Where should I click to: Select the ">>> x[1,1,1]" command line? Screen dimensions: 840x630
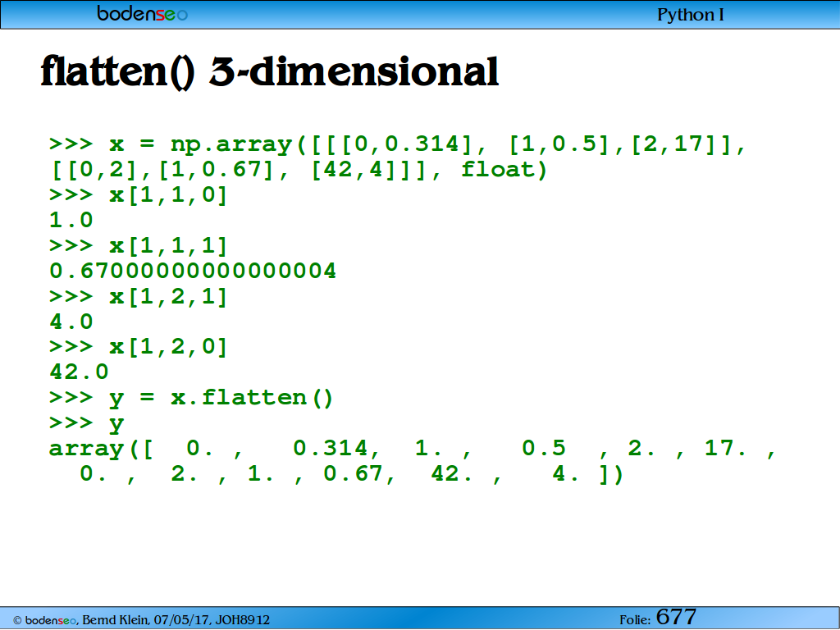point(138,246)
